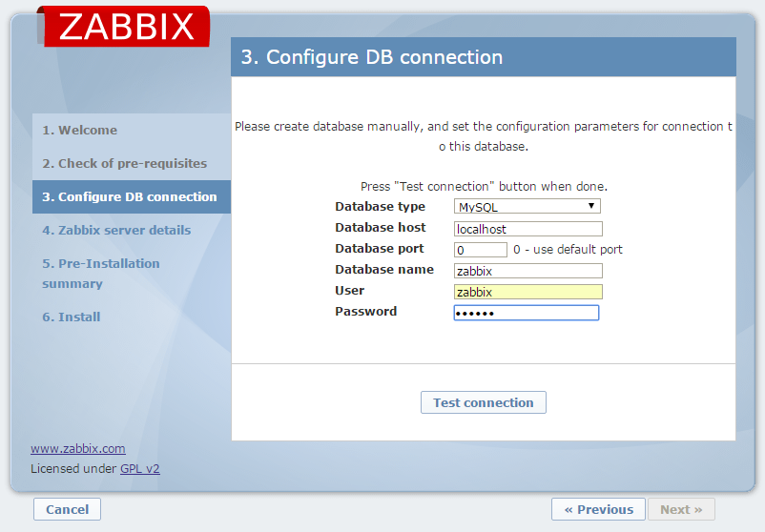Open the www.zabbix.com link
Screen dimensions: 765x532
(78, 448)
